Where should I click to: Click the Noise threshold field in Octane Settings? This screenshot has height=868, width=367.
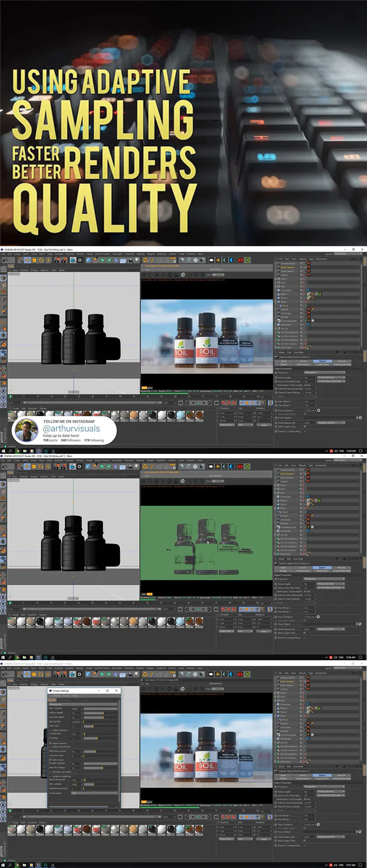click(x=76, y=780)
